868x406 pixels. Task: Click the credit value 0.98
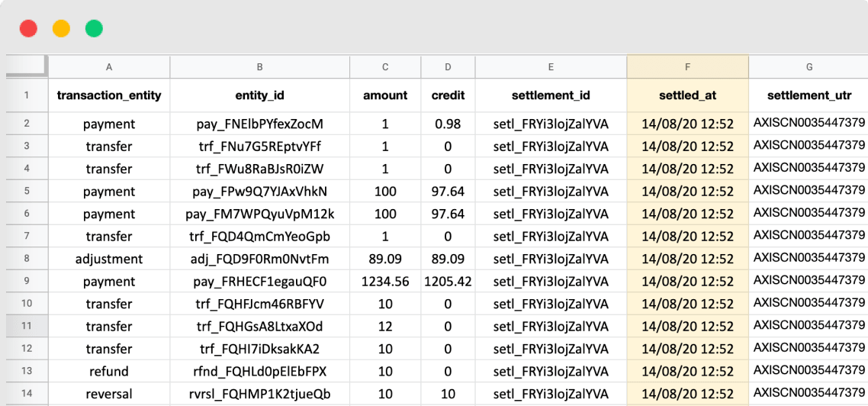[448, 124]
